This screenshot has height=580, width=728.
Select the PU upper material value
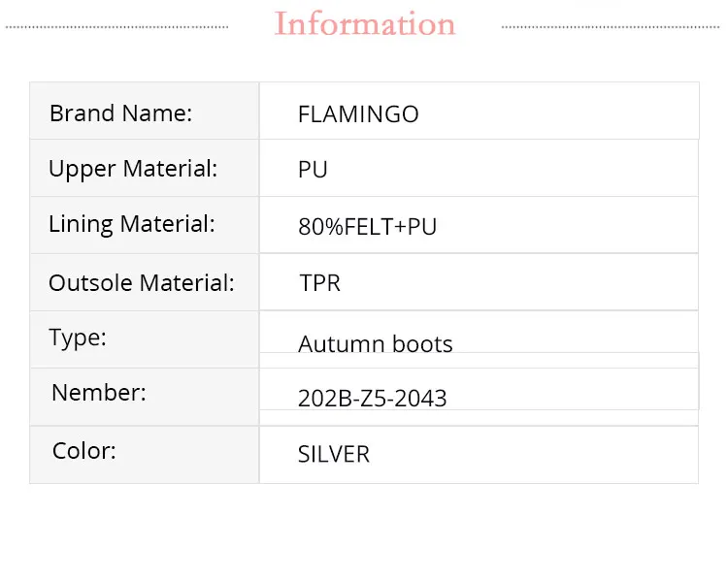tap(313, 170)
